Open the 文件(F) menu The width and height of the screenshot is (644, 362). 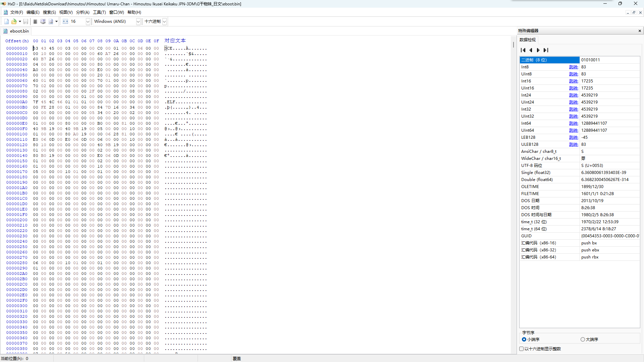(16, 12)
